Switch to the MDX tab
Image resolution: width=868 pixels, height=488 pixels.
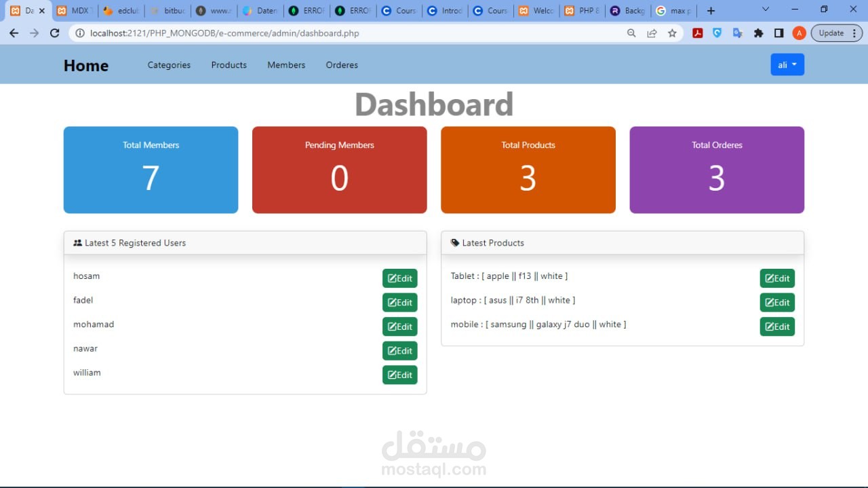(x=74, y=11)
